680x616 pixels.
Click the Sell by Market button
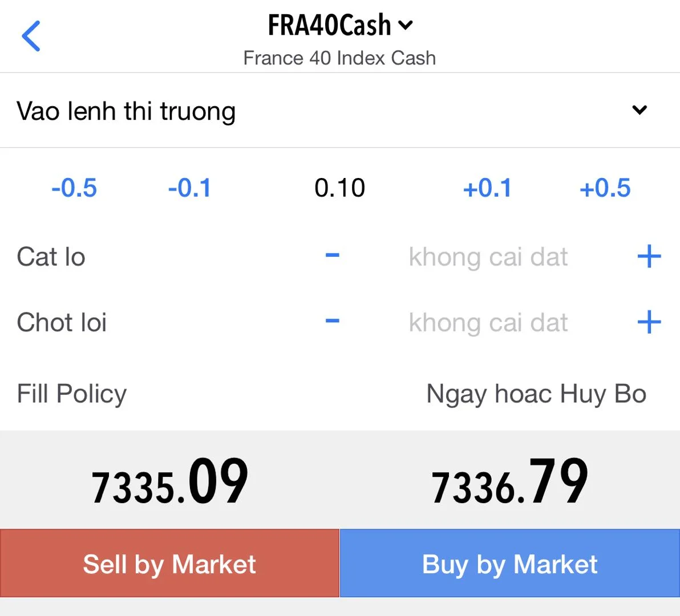pyautogui.click(x=169, y=563)
